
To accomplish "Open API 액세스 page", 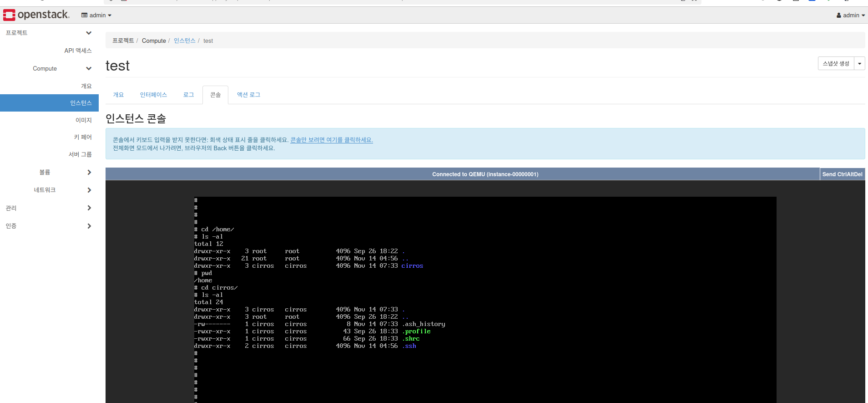I will pos(78,51).
